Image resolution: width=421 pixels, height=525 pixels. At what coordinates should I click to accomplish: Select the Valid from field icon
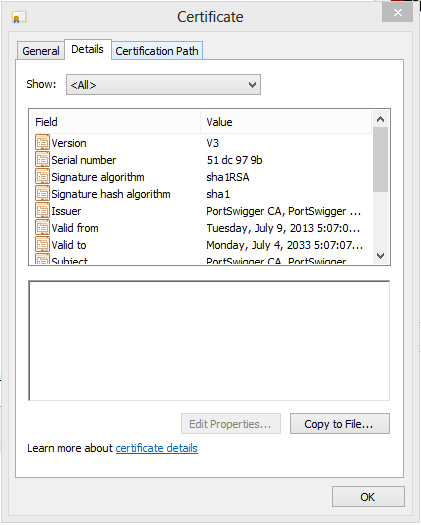42,228
